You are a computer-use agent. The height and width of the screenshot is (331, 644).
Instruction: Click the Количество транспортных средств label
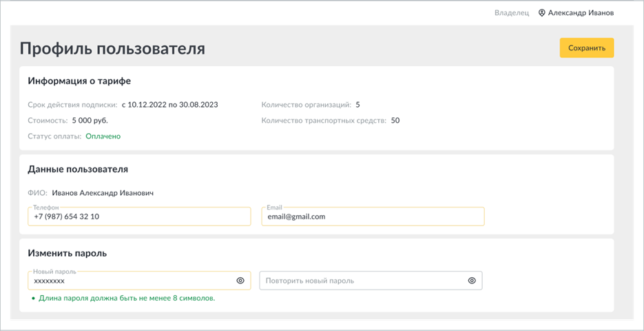(324, 121)
